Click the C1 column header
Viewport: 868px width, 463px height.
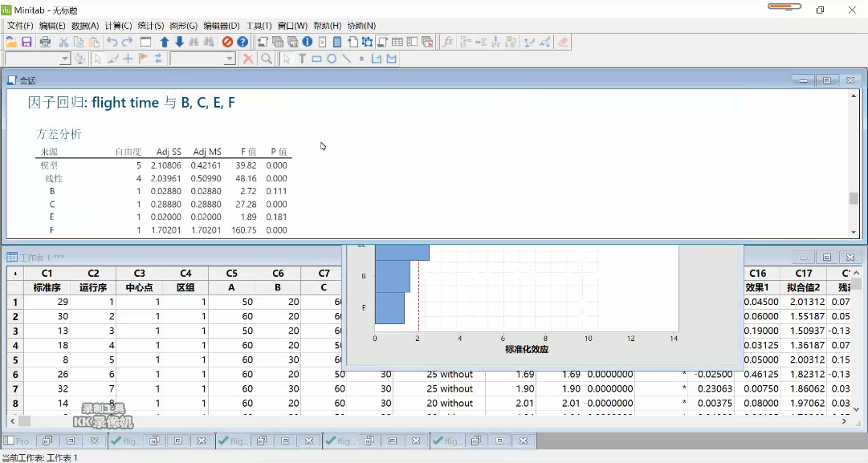47,274
